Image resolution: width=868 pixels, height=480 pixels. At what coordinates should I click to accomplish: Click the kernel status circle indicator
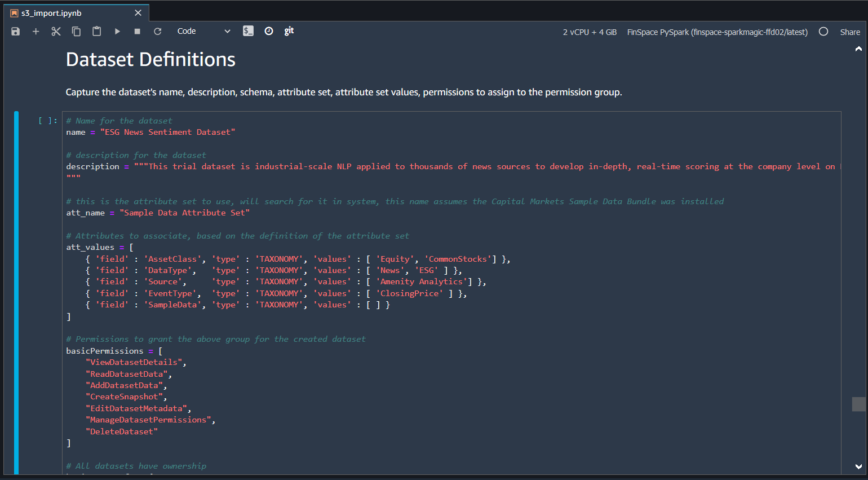823,32
